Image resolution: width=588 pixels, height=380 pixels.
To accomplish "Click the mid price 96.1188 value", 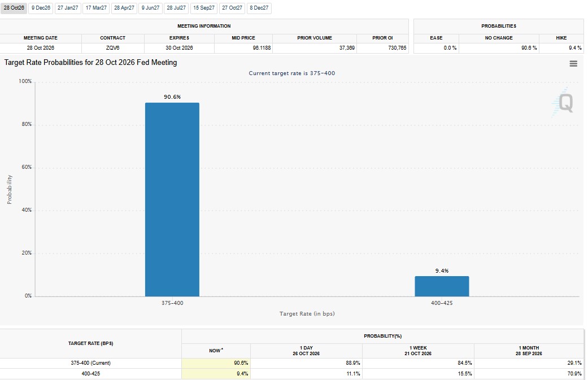I will pyautogui.click(x=262, y=48).
